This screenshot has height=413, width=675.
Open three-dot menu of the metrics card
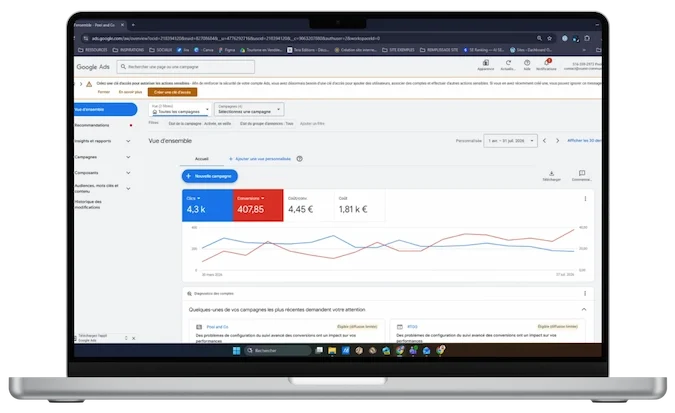585,199
